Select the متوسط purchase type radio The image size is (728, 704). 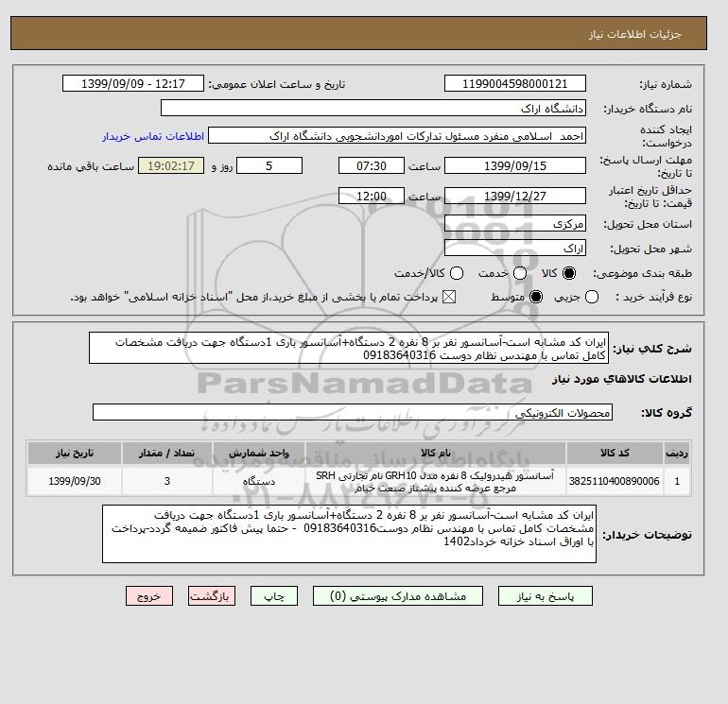tap(536, 297)
